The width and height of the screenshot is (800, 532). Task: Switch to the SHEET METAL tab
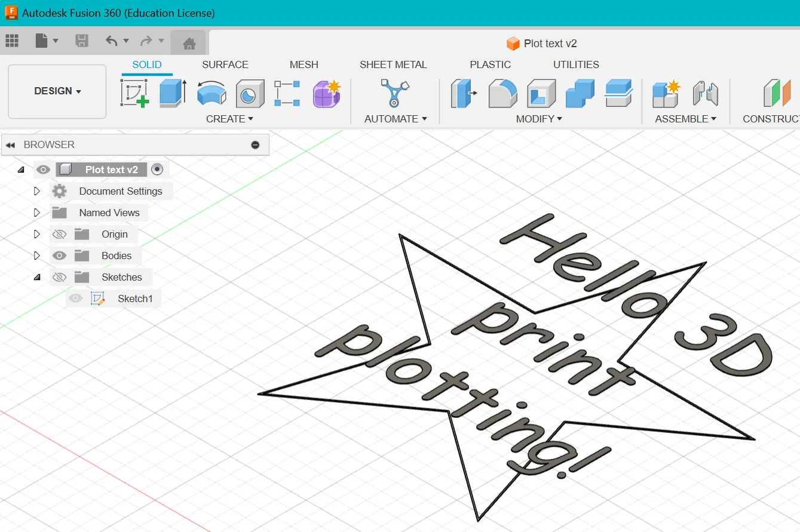tap(393, 64)
